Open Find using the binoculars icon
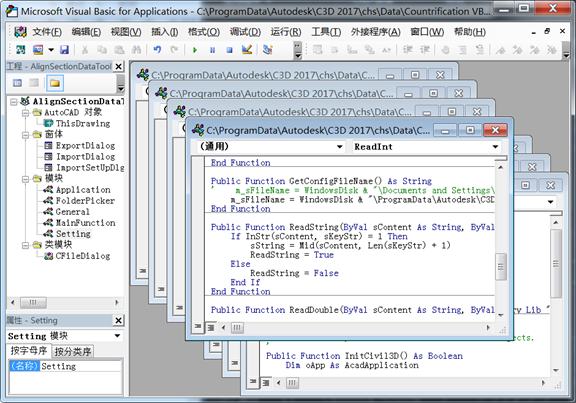The image size is (576, 403). coord(136,49)
